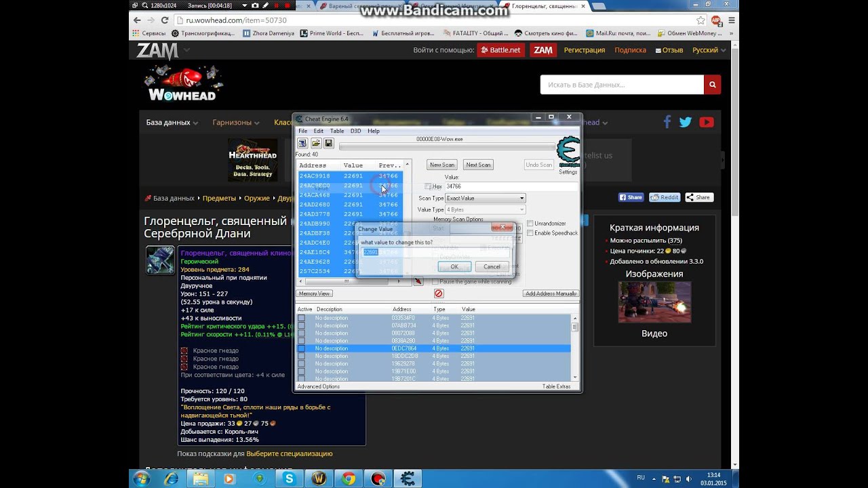Open the Scan Type dropdown

(x=485, y=198)
